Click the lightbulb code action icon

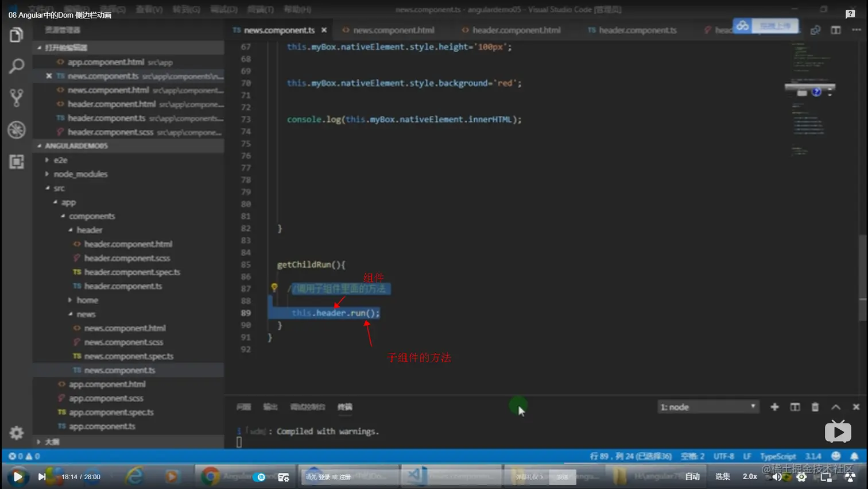[274, 287]
